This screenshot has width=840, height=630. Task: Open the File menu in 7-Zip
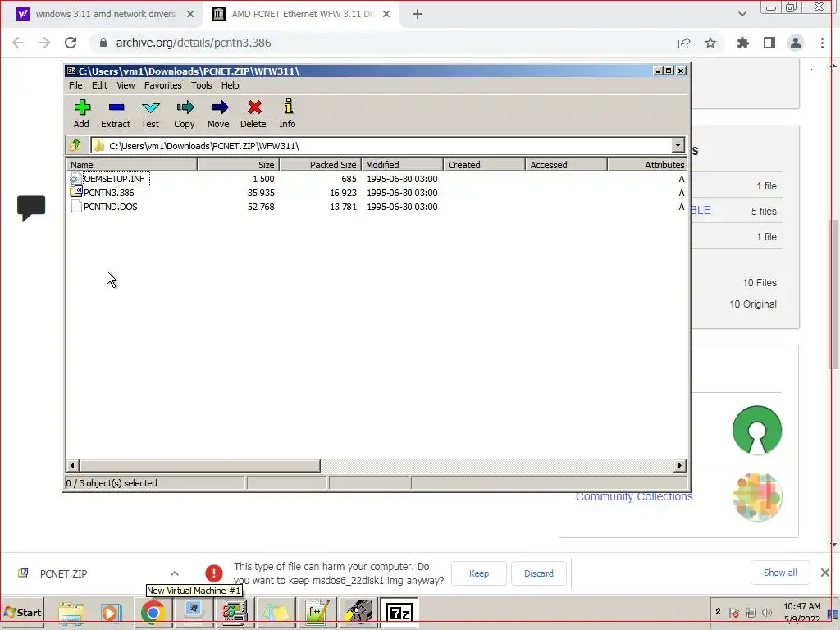pyautogui.click(x=75, y=85)
